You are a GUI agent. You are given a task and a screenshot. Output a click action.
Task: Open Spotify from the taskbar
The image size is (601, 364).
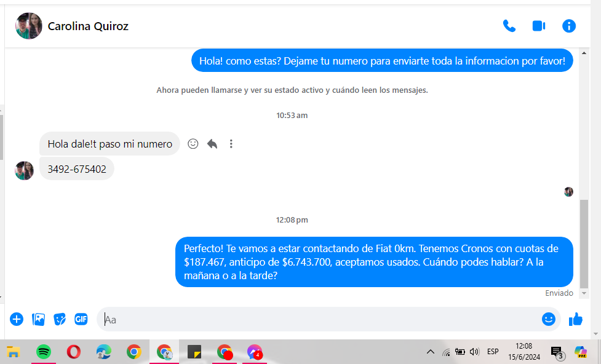coord(43,352)
